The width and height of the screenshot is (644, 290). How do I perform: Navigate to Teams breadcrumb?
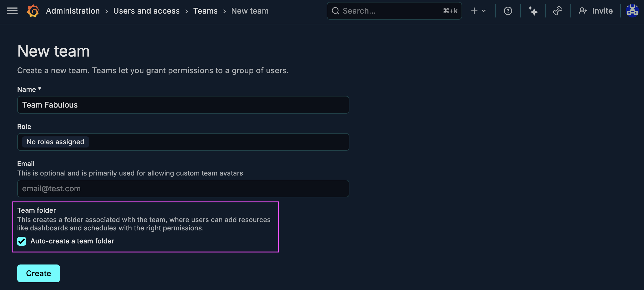point(205,11)
